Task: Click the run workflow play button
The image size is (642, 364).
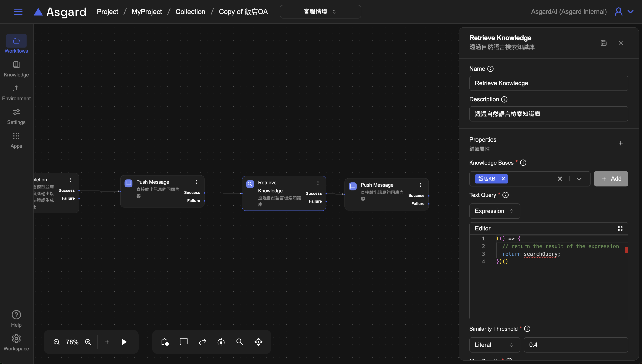Action: [x=124, y=342]
